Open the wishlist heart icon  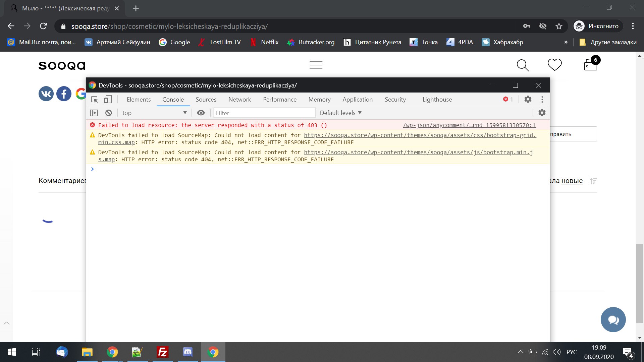(x=554, y=65)
